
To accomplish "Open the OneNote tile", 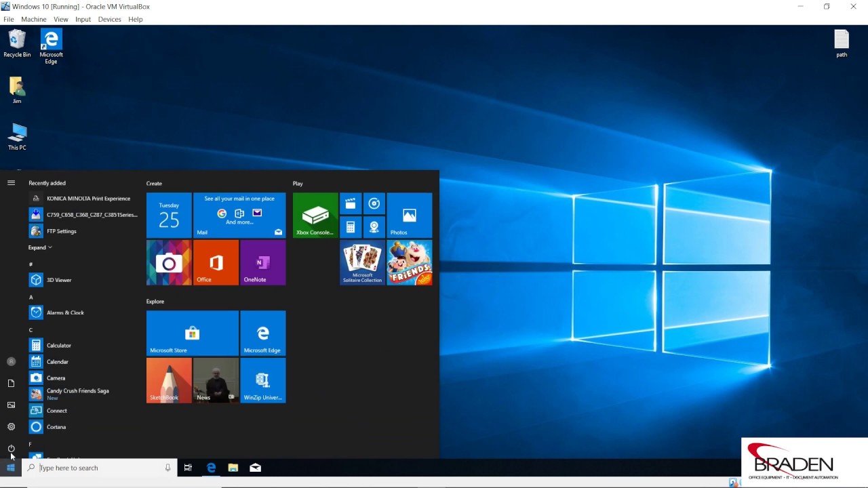I will [x=263, y=262].
